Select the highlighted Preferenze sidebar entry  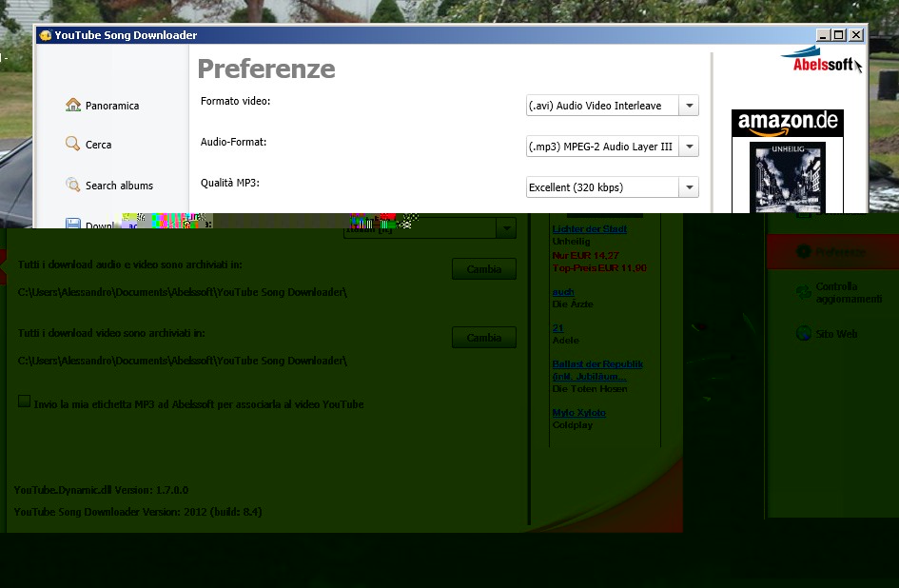[833, 251]
